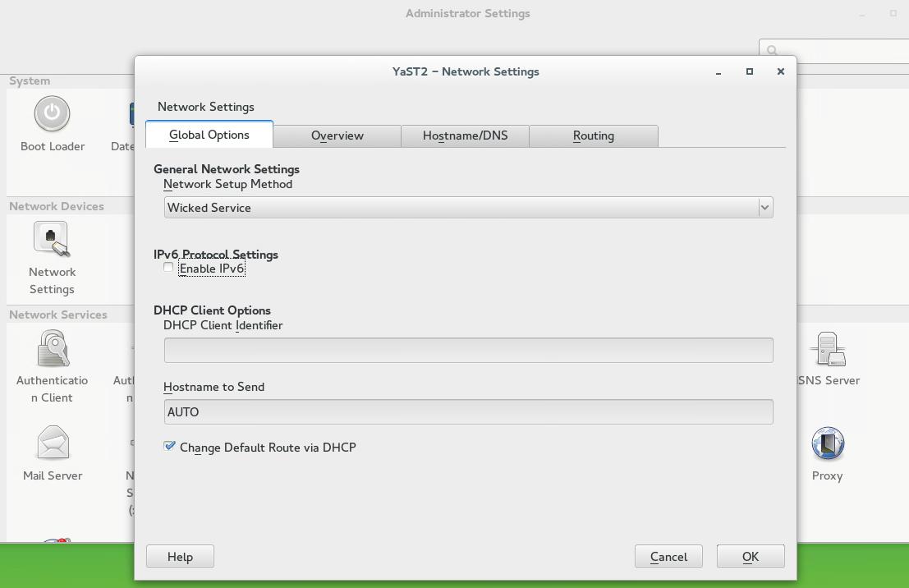
Task: Uncheck Change Default Route via DHCP
Action: pos(170,446)
